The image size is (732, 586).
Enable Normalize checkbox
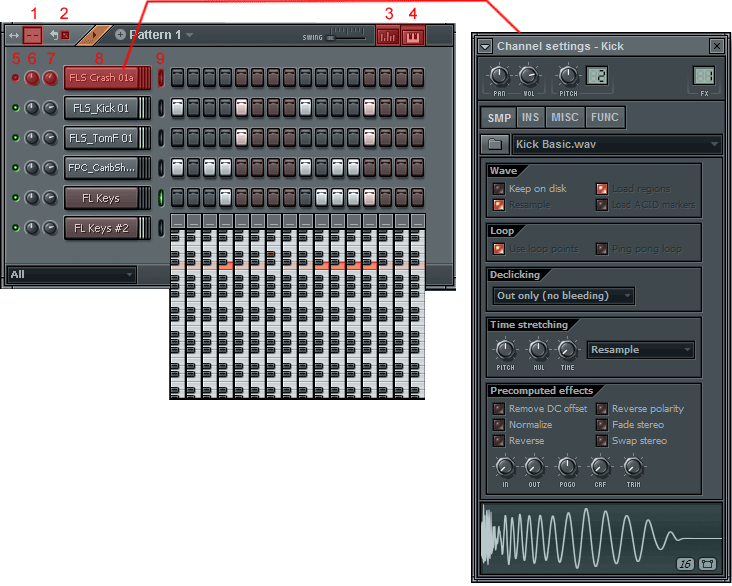[499, 425]
